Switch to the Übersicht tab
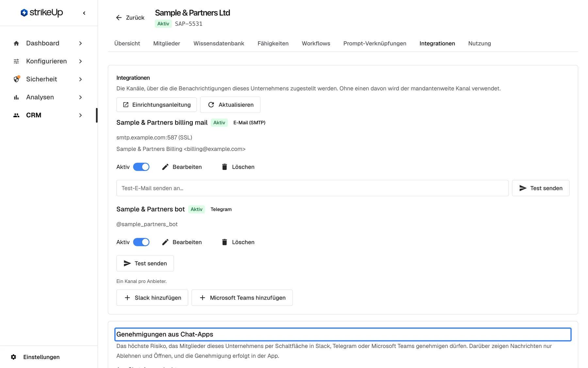This screenshot has height=368, width=588. (x=127, y=44)
